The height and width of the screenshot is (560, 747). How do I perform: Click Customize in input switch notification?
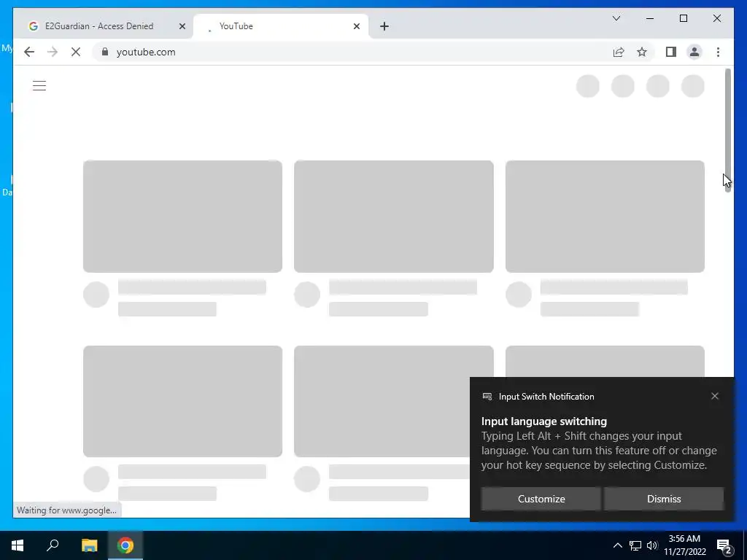(x=541, y=499)
